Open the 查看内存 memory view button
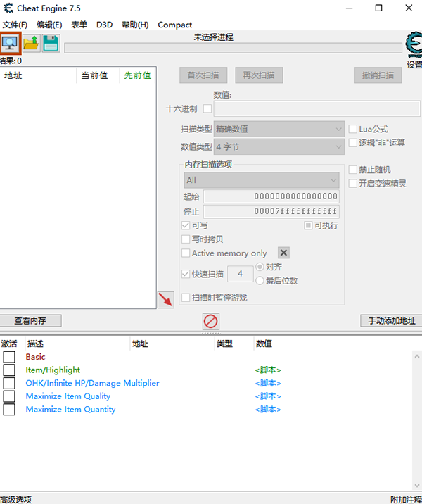Viewport: 422px width, 504px height. pos(30,320)
